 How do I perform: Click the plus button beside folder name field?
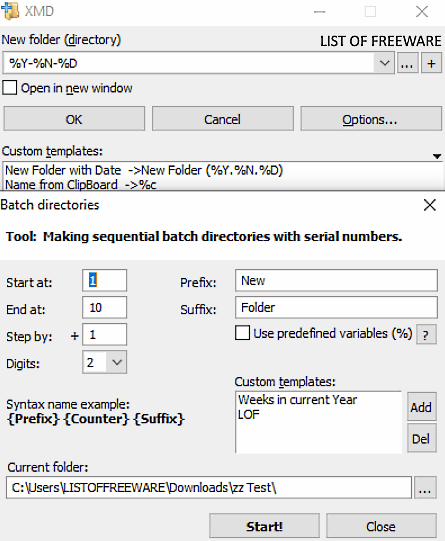(x=431, y=63)
